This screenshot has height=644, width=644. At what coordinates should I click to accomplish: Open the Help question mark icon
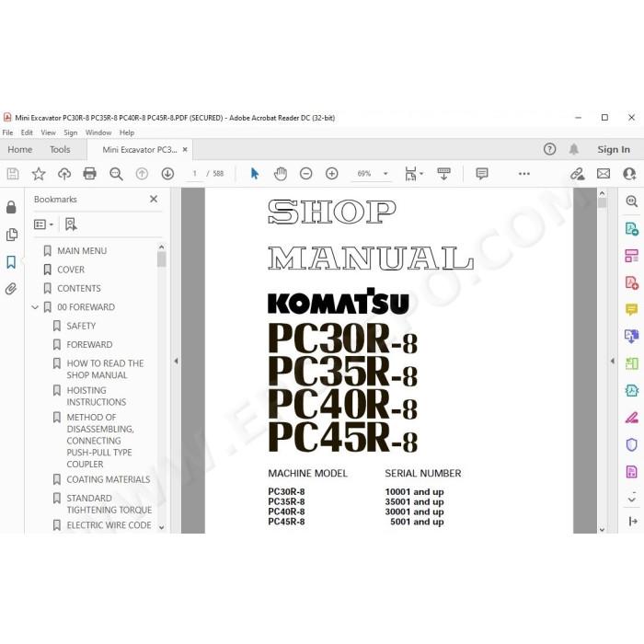[x=549, y=149]
